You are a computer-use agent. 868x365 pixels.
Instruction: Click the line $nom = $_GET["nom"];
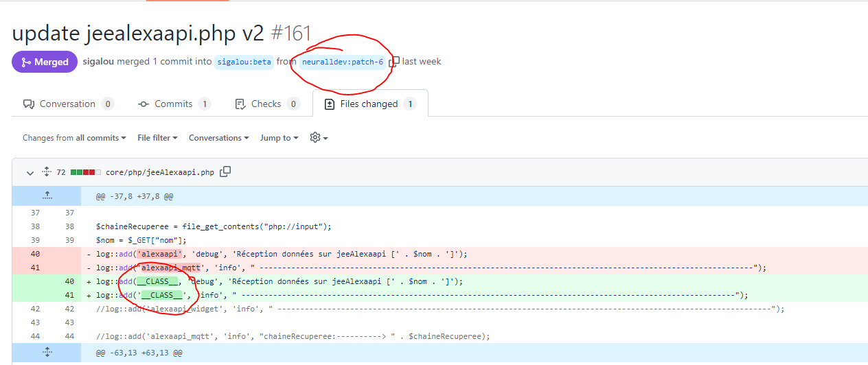[141, 240]
